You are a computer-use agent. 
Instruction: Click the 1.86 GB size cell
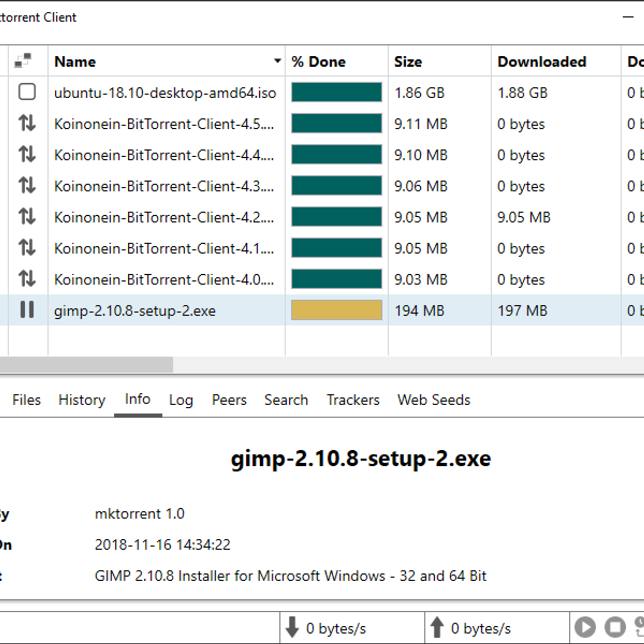click(x=419, y=93)
